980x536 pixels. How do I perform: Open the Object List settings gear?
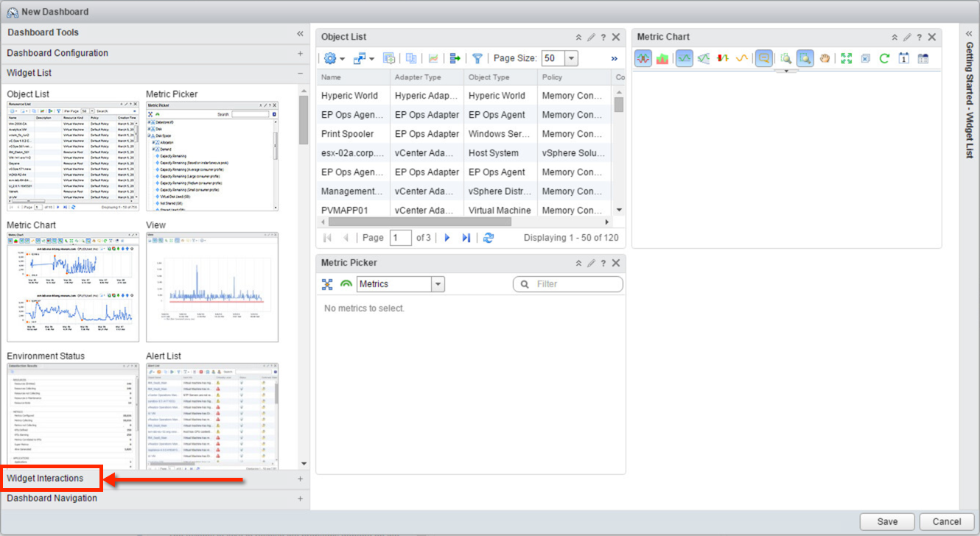(329, 58)
